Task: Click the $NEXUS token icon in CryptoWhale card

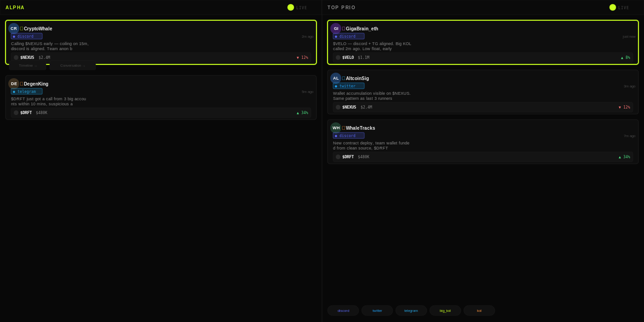Action: click(16, 57)
